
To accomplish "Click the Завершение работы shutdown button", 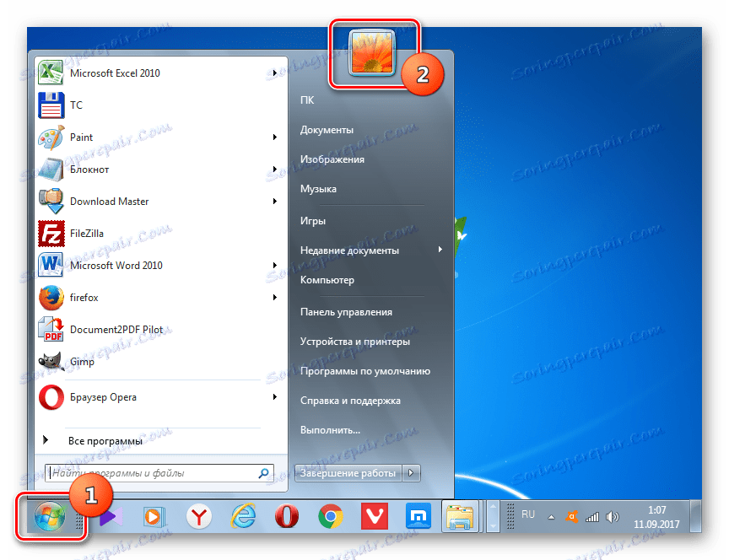I will tap(348, 473).
